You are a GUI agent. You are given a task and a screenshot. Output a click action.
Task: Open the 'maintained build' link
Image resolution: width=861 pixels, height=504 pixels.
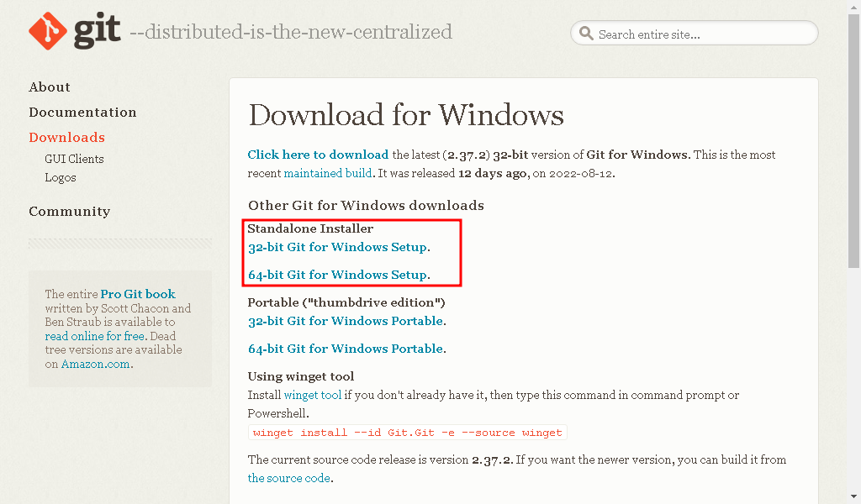[328, 173]
